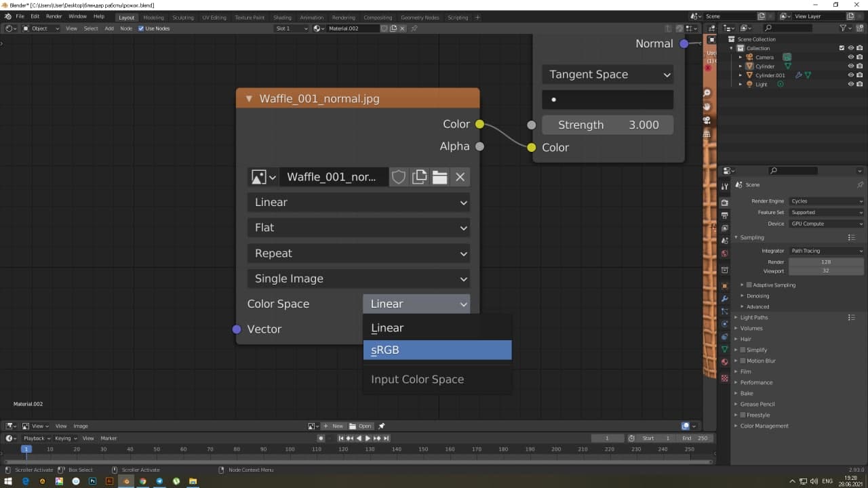This screenshot has height=488, width=868.
Task: Open image file with the folder icon
Action: [439, 177]
